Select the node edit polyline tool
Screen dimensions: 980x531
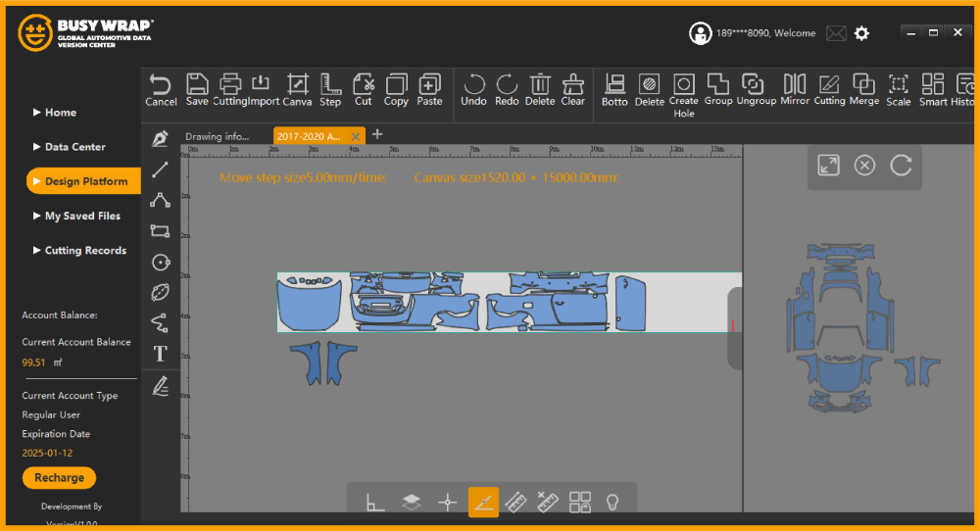(160, 200)
